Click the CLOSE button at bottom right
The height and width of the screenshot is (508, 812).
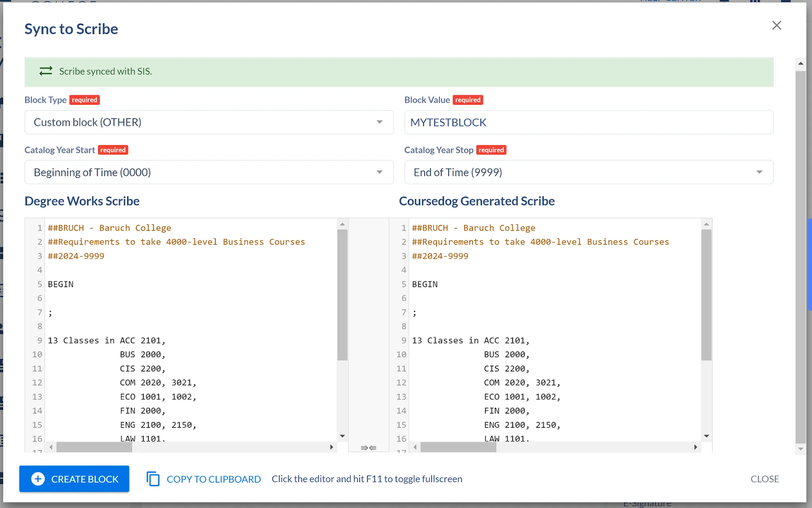[765, 479]
